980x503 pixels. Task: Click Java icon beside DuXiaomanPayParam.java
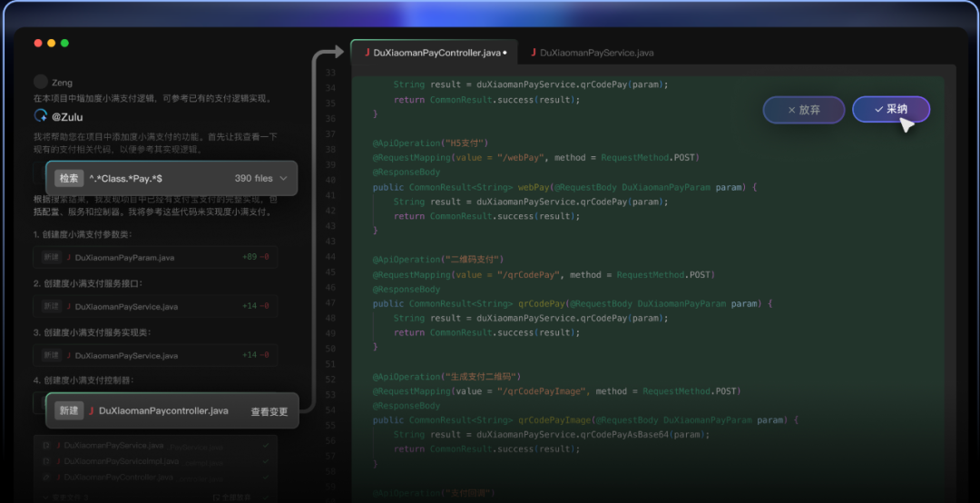click(68, 258)
